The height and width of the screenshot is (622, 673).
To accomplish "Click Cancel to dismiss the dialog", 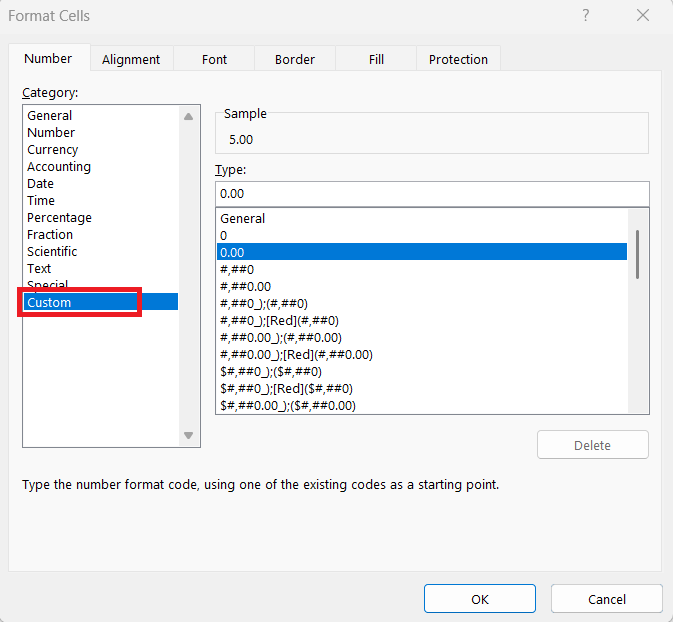I will [x=606, y=599].
